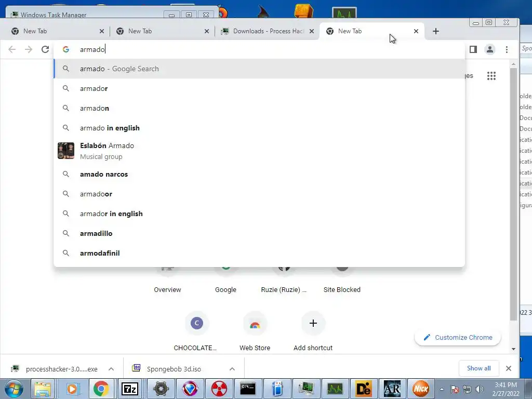Select the Eslabón Armado musical group suggestion
The image size is (532, 399).
(260, 151)
